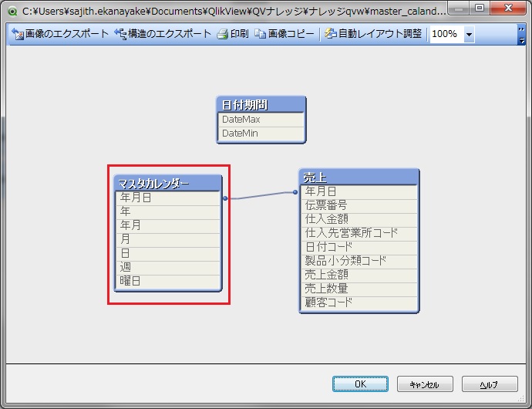Click the text label 画像のエクスポート
532x409 pixels.
pos(67,34)
